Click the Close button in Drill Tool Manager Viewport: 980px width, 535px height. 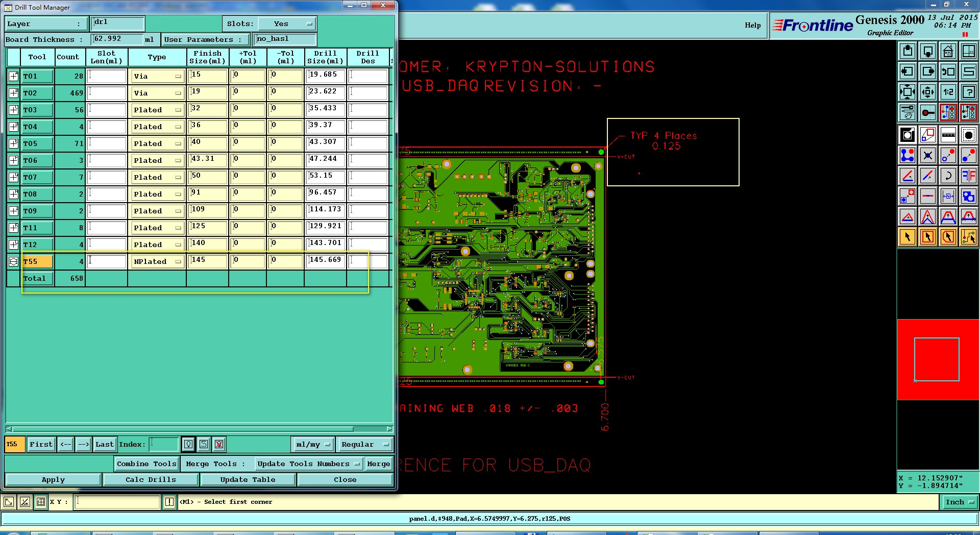[x=345, y=479]
